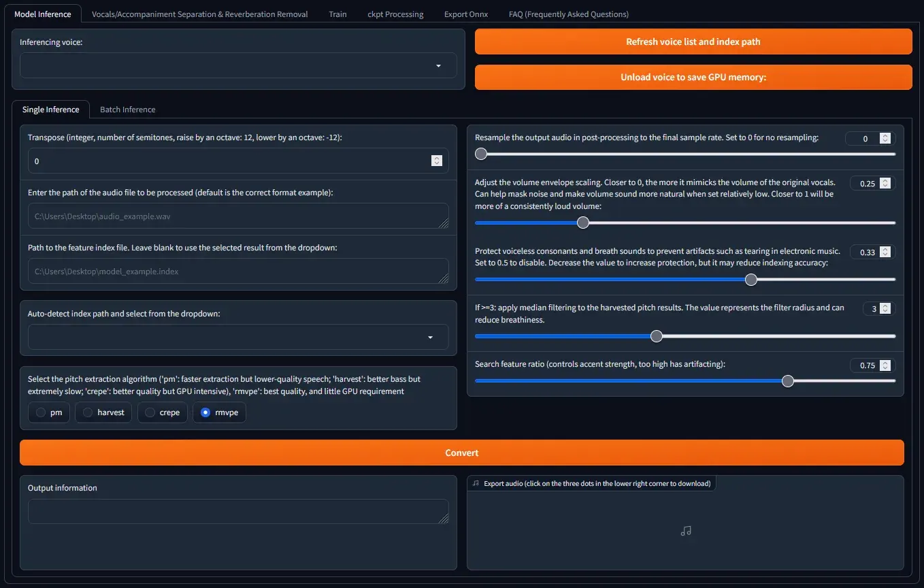Click the audio file path input field
The width and height of the screenshot is (924, 588).
coord(237,216)
